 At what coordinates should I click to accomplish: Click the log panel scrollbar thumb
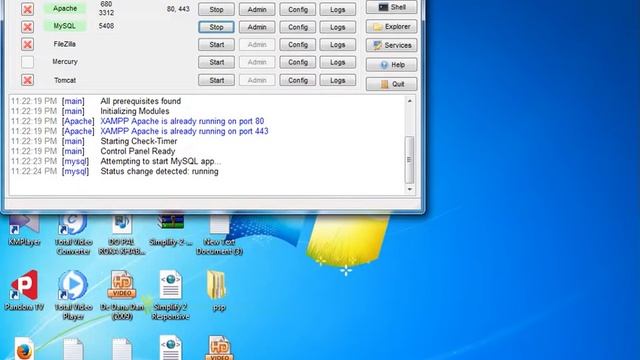pyautogui.click(x=409, y=160)
